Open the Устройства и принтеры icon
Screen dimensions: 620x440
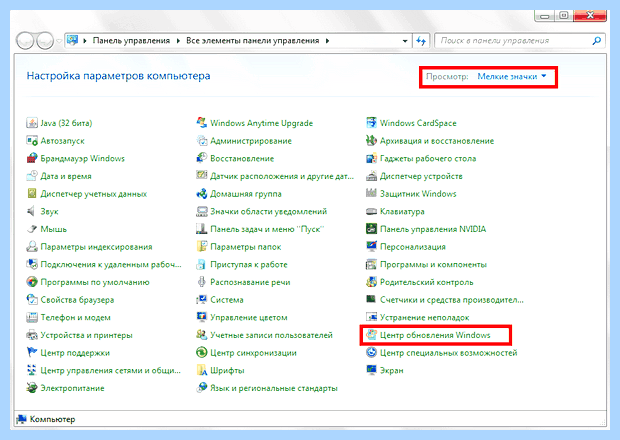coord(32,335)
